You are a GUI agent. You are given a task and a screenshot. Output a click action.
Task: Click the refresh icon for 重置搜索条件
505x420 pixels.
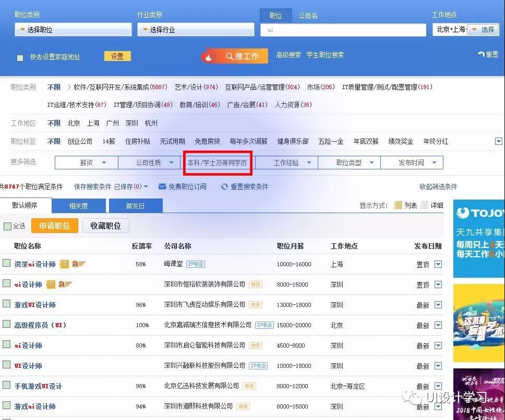pyautogui.click(x=225, y=187)
